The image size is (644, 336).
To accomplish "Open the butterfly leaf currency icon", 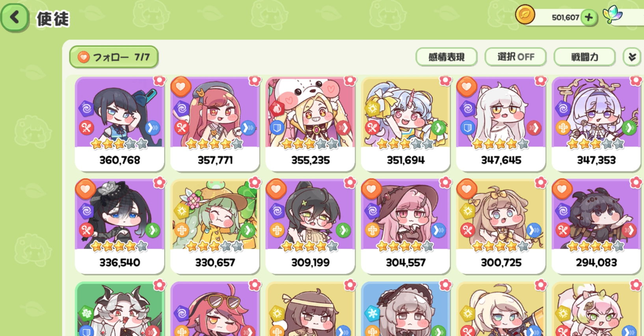I will pos(613,15).
